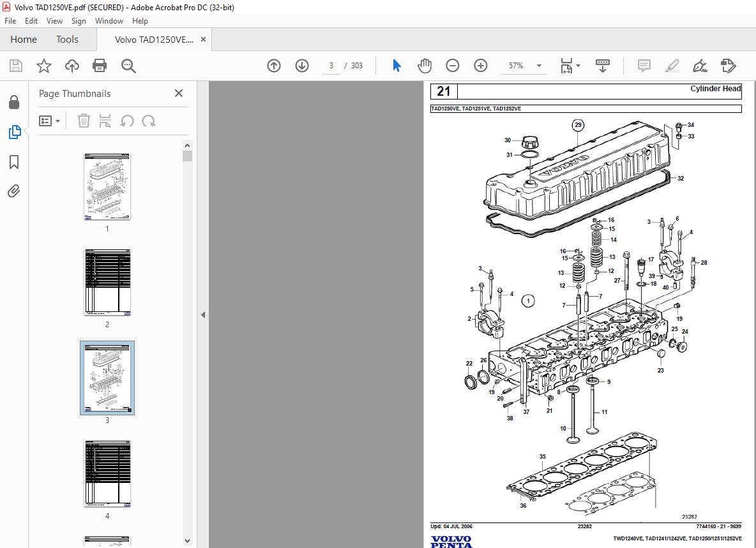Open the fit page options icon
Image resolution: width=756 pixels, height=548 pixels.
(566, 66)
